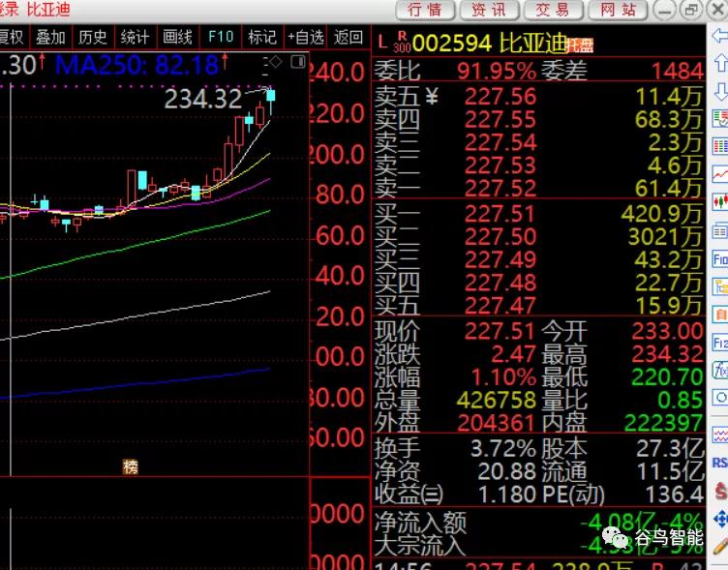
Task: Click the MA250: 82.18 indicator label
Action: pos(136,65)
